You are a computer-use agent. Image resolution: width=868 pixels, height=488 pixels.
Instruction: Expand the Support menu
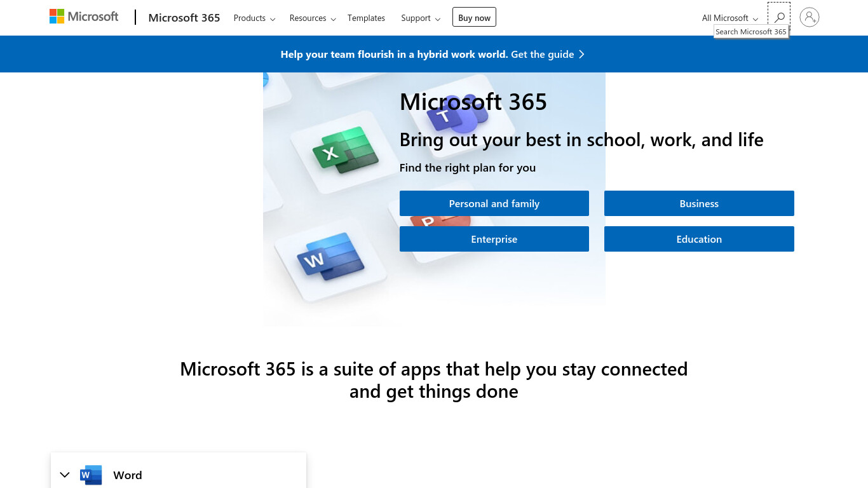click(421, 18)
